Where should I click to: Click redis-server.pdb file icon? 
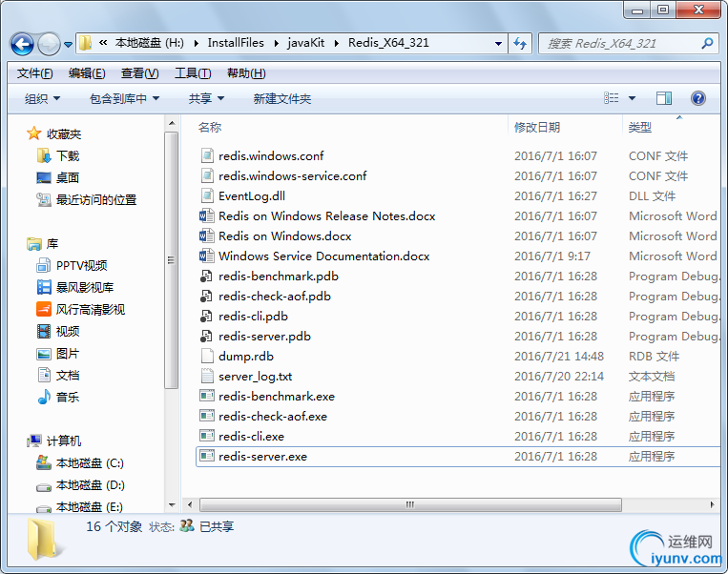(x=207, y=336)
